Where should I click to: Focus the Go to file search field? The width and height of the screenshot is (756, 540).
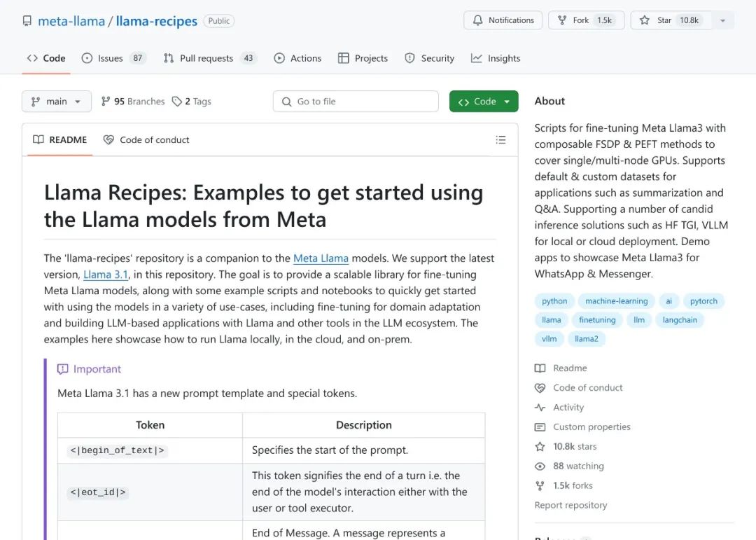coord(356,102)
